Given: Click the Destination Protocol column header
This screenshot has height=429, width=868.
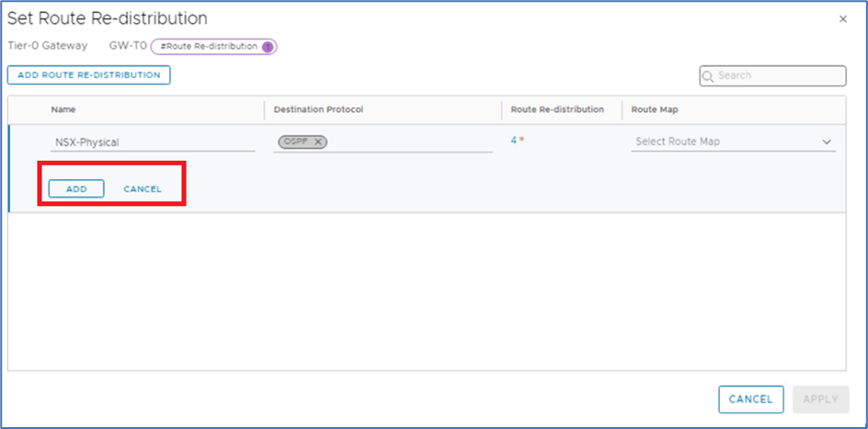Looking at the screenshot, I should 318,109.
